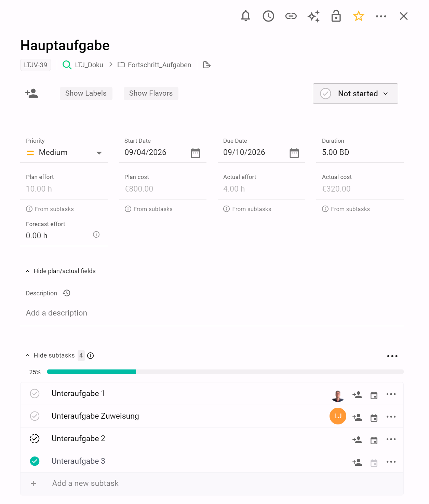Viewport: 429px width, 504px height.
Task: Open the Unteraufgabe 3 subtask
Action: [x=78, y=461]
